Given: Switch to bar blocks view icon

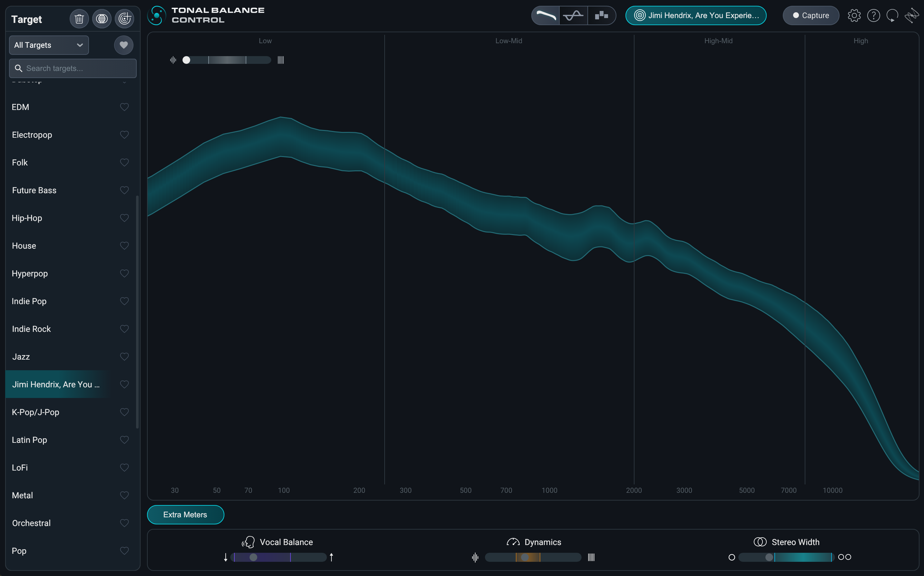Looking at the screenshot, I should 602,15.
